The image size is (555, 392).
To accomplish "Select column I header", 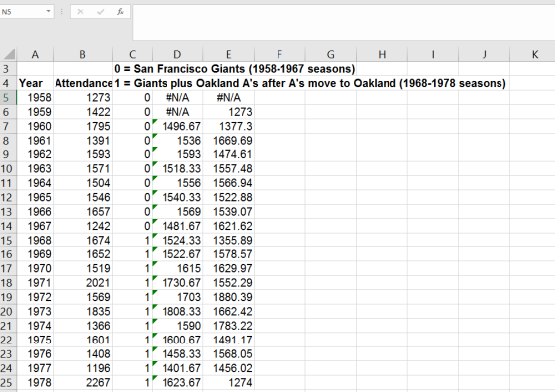I will tap(433, 54).
